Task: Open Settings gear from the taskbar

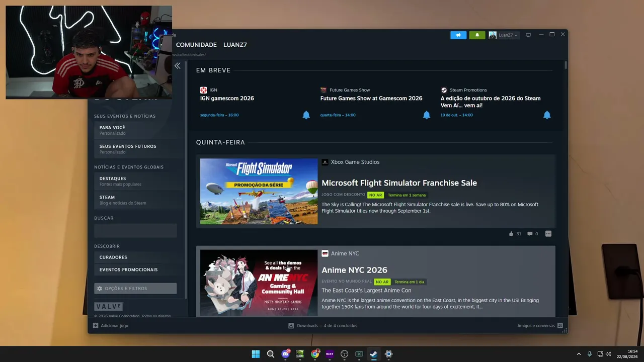Action: point(389,354)
